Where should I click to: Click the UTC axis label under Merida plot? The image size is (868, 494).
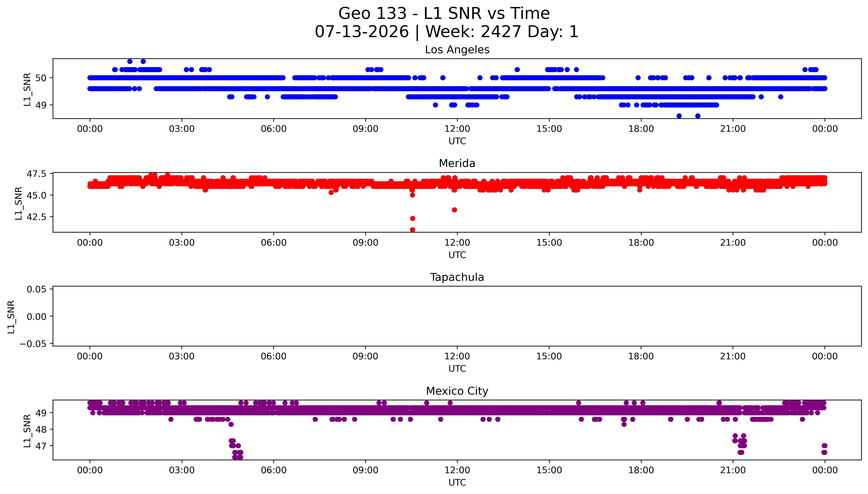457,255
